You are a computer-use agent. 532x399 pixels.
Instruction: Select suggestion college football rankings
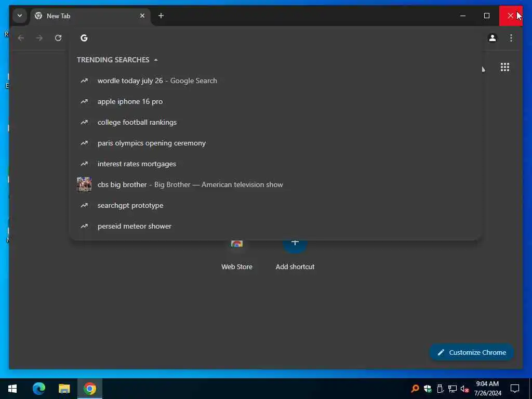click(x=275, y=122)
